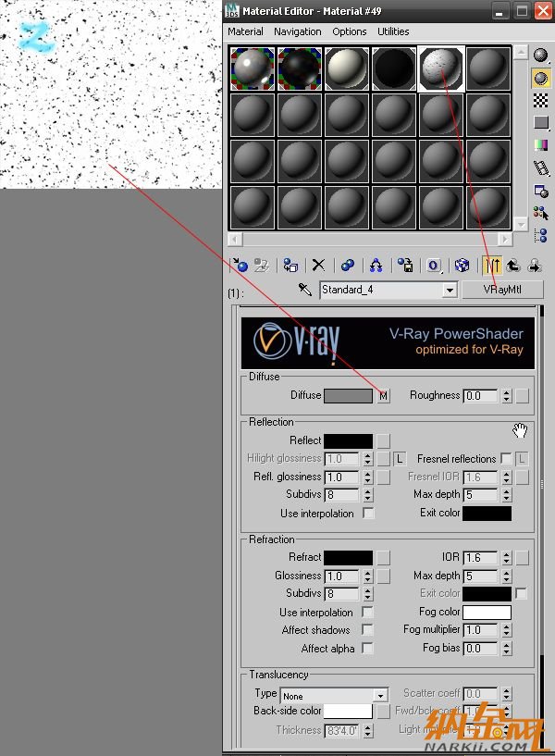The image size is (555, 756).
Task: Click the Refract map button
Action: point(384,558)
